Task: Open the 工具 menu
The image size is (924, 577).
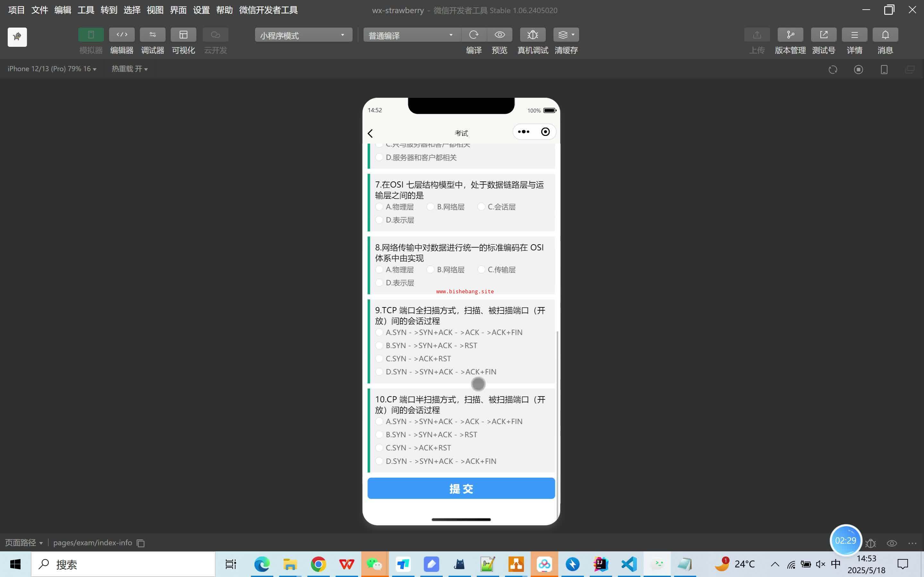Action: [86, 10]
